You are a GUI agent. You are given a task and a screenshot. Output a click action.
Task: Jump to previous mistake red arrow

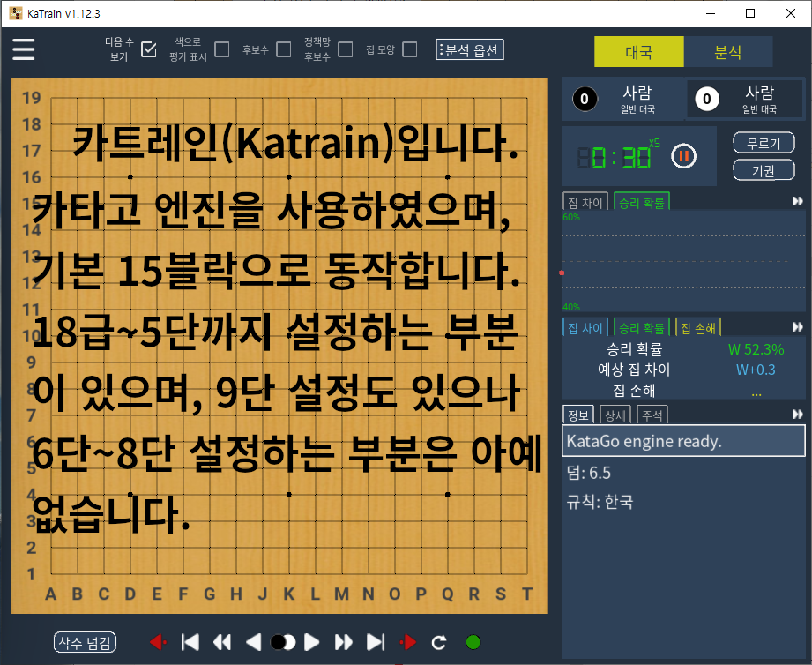click(x=158, y=642)
